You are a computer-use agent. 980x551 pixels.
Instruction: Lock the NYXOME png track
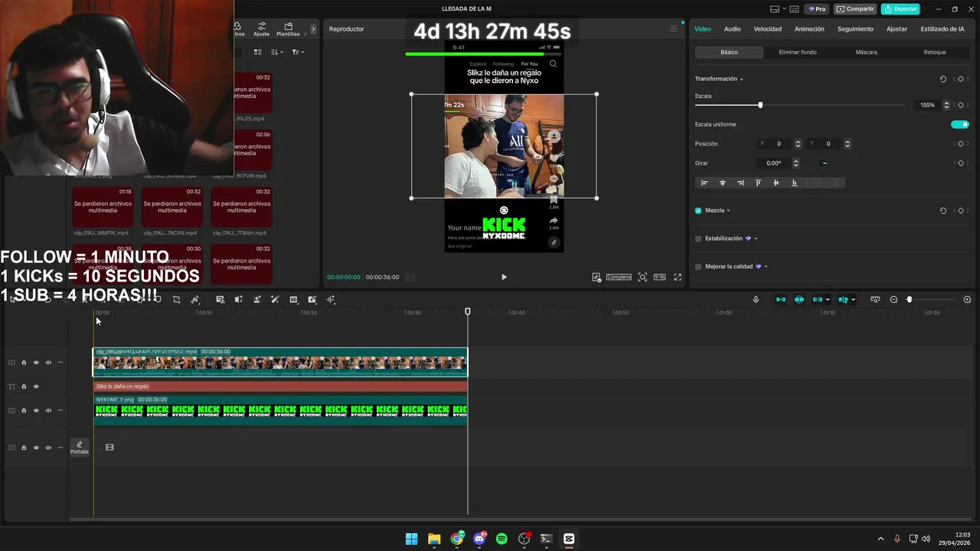24,411
